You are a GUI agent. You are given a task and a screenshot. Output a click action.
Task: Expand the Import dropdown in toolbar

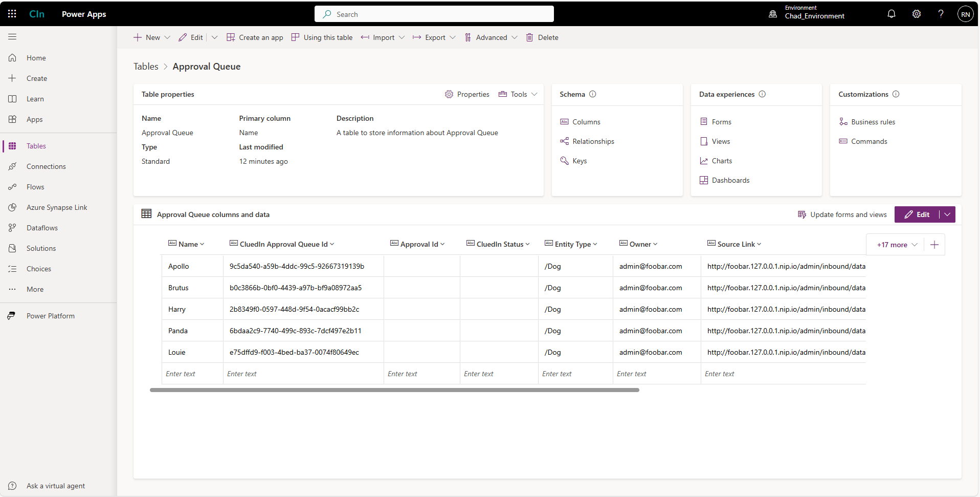point(402,37)
